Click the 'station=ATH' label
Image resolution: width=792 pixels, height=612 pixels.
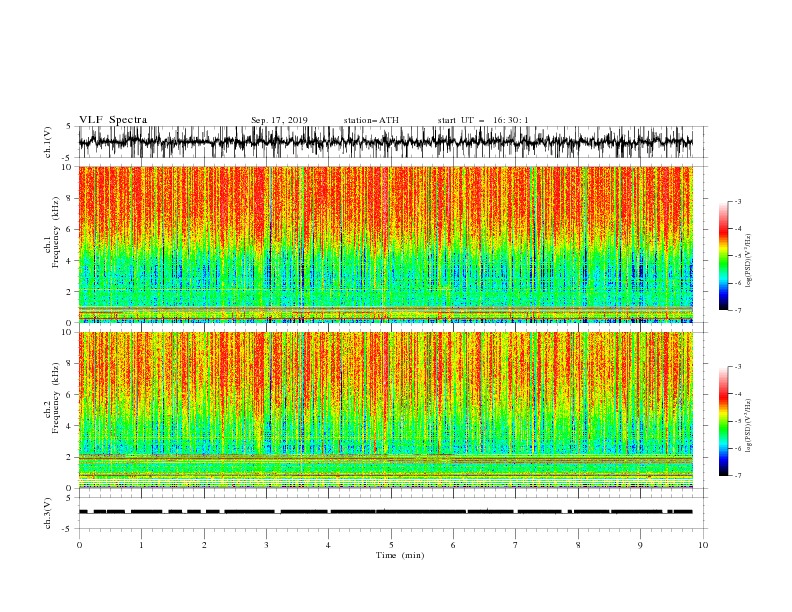pyautogui.click(x=371, y=120)
